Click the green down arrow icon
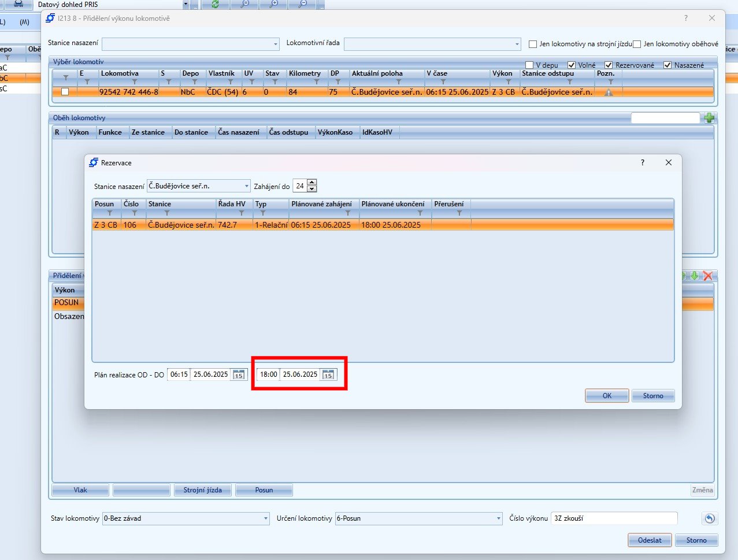The height and width of the screenshot is (560, 738). coord(695,276)
